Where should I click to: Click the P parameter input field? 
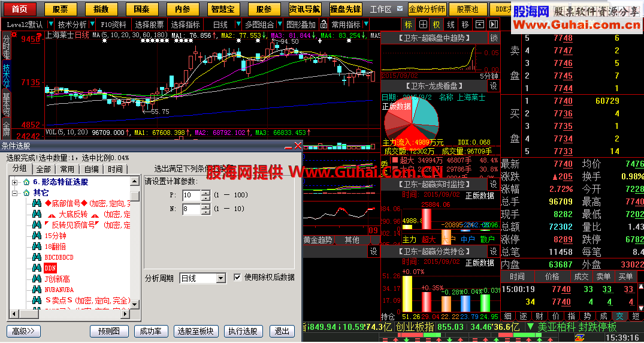(191, 195)
